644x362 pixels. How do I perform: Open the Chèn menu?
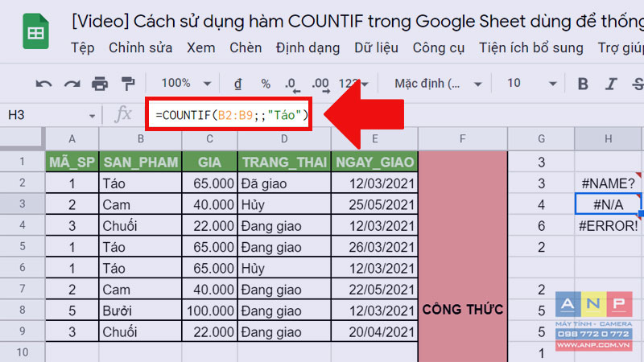point(246,48)
